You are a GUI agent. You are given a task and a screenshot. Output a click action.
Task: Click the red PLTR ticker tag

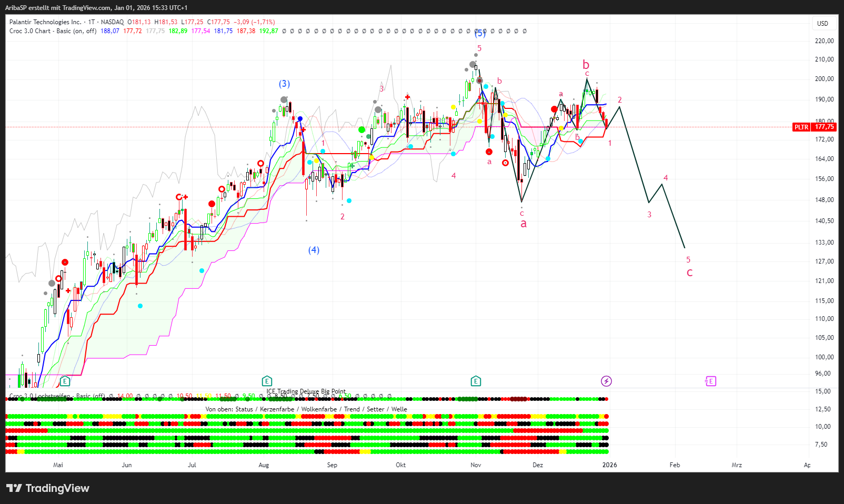[801, 127]
